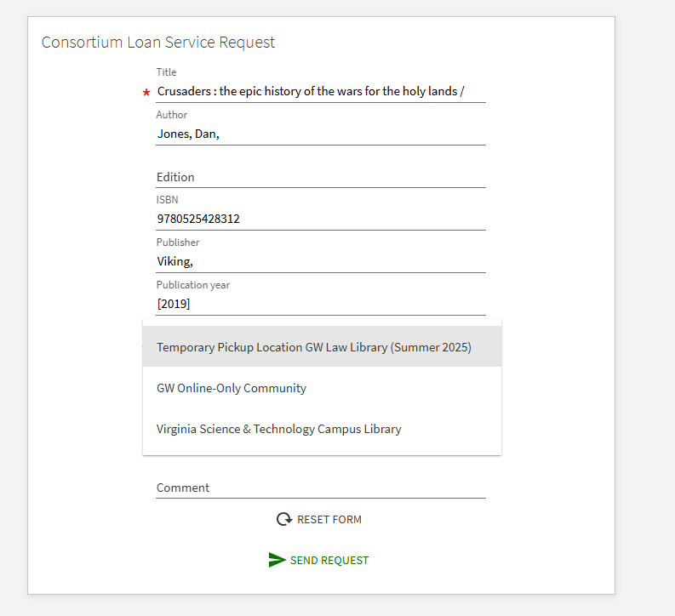Click the empty Edition field
The width and height of the screenshot is (675, 616).
[x=320, y=177]
